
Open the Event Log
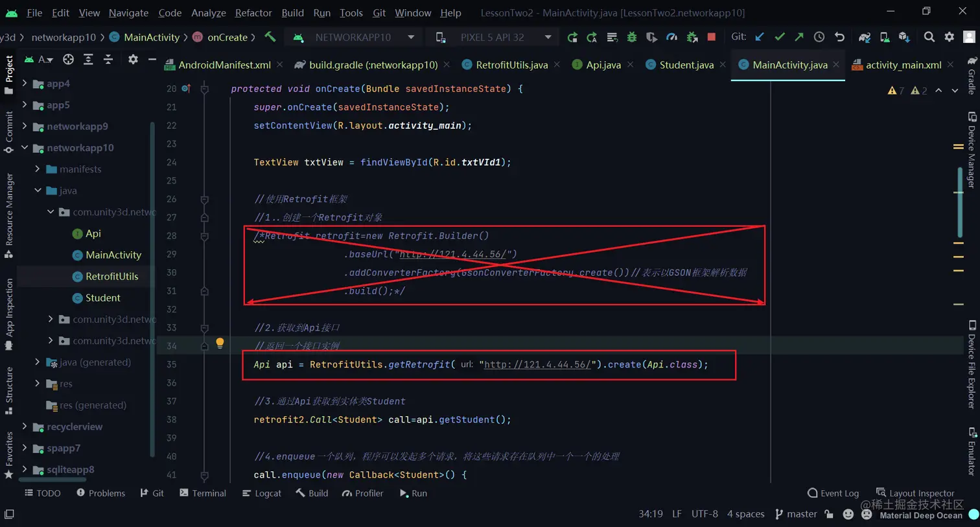coord(833,493)
